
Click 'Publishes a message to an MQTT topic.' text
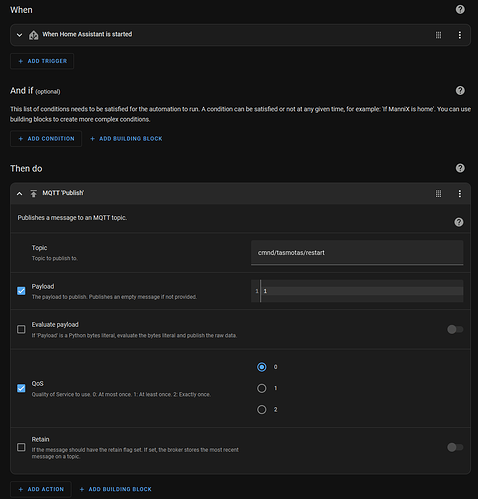[72, 218]
